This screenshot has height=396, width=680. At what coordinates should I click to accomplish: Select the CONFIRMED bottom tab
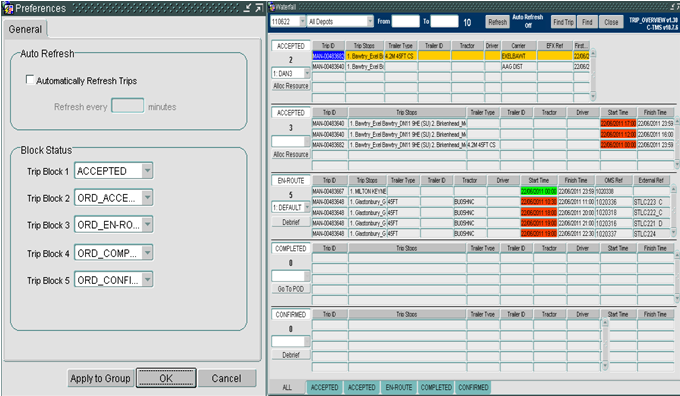[473, 387]
